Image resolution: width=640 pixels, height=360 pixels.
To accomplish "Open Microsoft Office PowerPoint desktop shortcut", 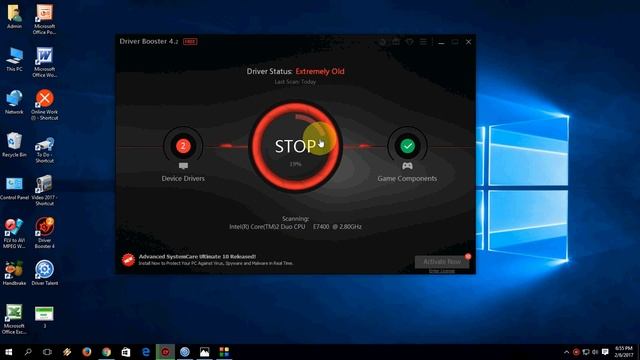I will pyautogui.click(x=44, y=19).
